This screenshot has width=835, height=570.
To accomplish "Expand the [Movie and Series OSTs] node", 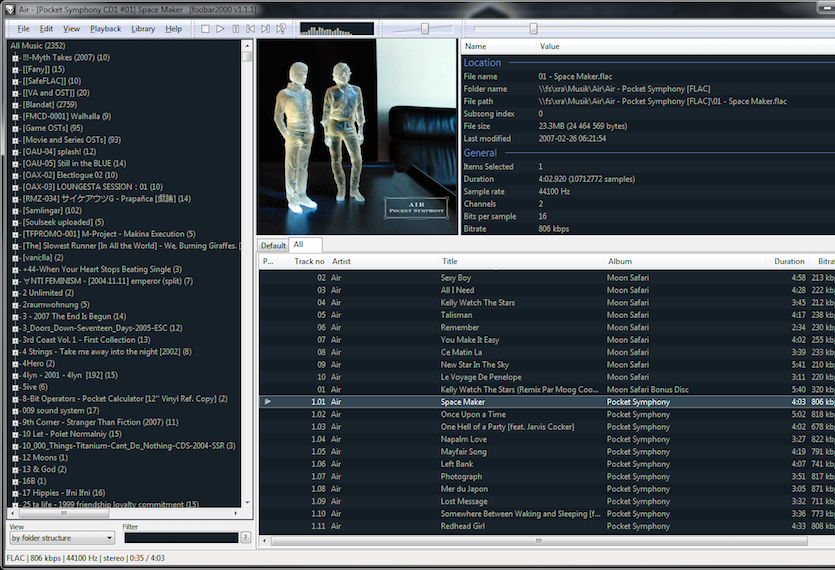I will pos(15,140).
